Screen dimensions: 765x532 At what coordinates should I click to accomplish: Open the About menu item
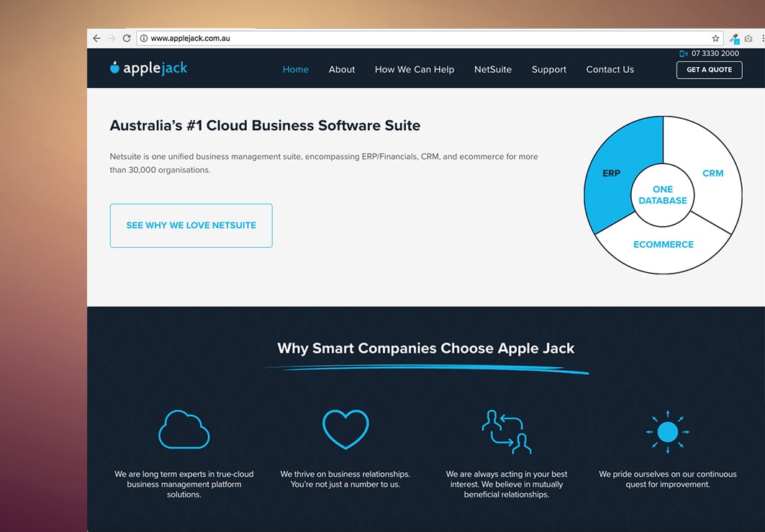coord(342,70)
